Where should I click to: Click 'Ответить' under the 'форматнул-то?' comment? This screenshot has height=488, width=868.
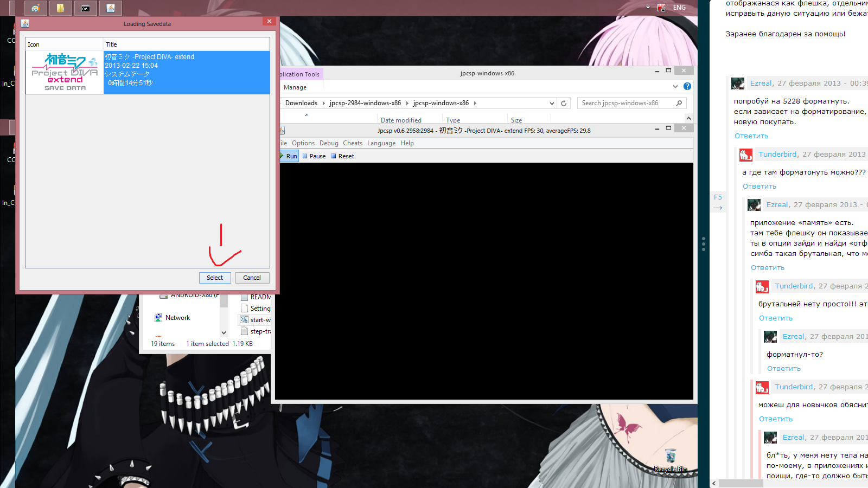[784, 369]
